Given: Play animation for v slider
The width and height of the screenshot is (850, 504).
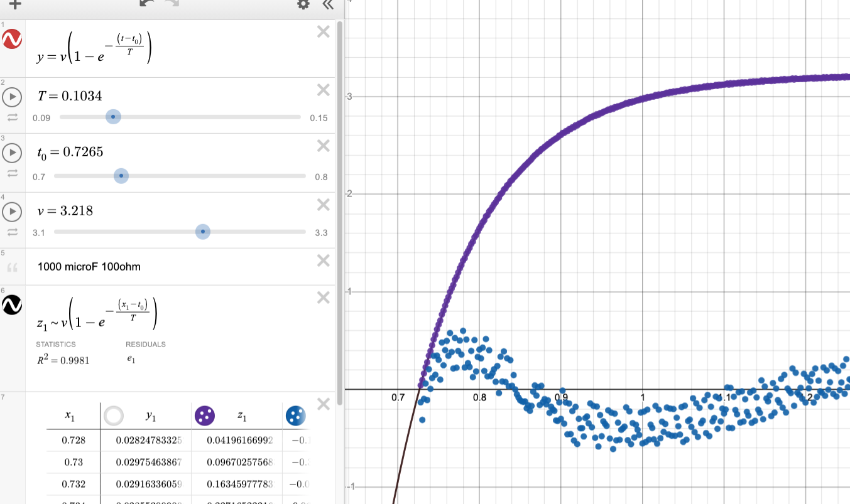Looking at the screenshot, I should pyautogui.click(x=12, y=212).
